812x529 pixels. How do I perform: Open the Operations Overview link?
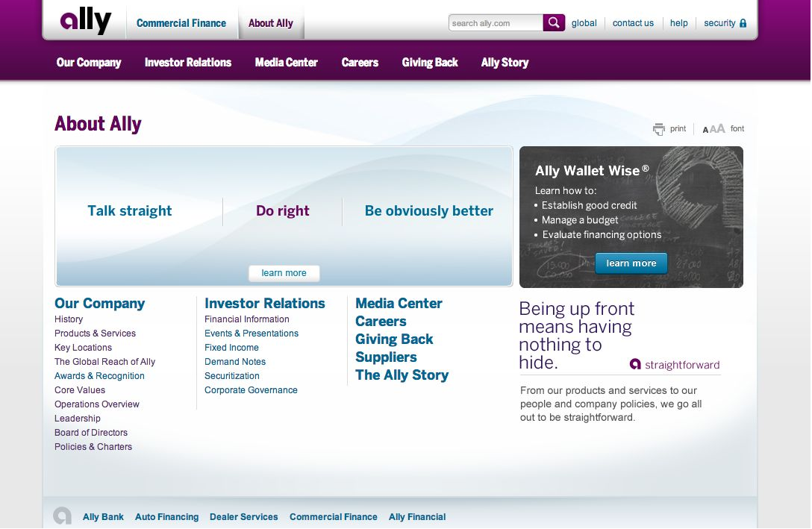point(97,404)
